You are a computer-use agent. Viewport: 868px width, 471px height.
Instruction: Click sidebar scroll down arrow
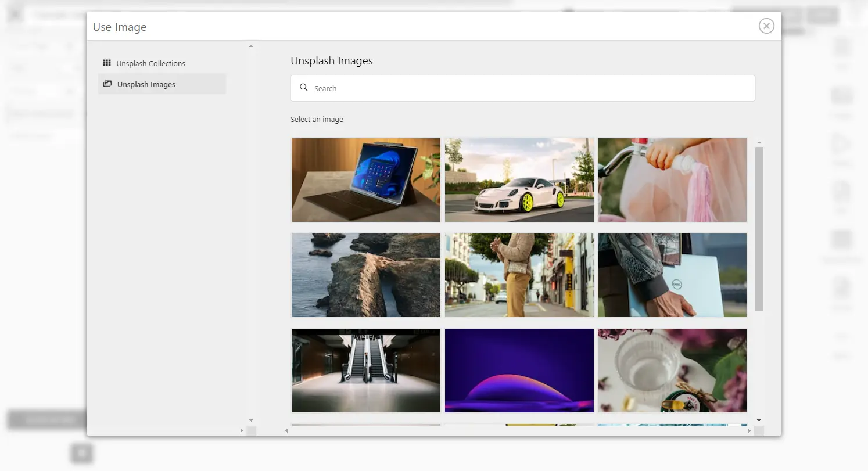pyautogui.click(x=251, y=420)
